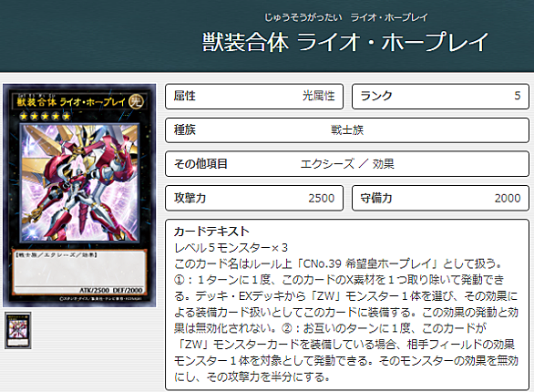Viewport: 534px width, 392px height.
Task: Click the 守備力 field
Action: point(440,198)
